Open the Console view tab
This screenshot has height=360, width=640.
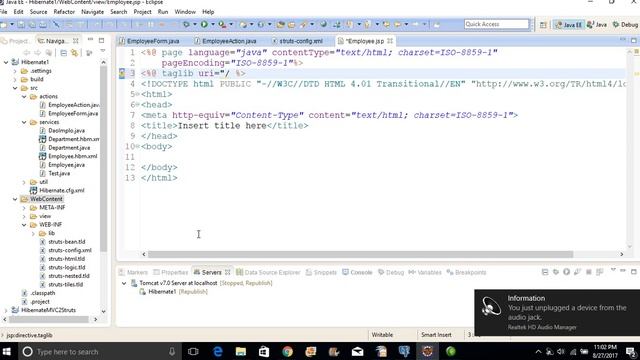coord(358,272)
